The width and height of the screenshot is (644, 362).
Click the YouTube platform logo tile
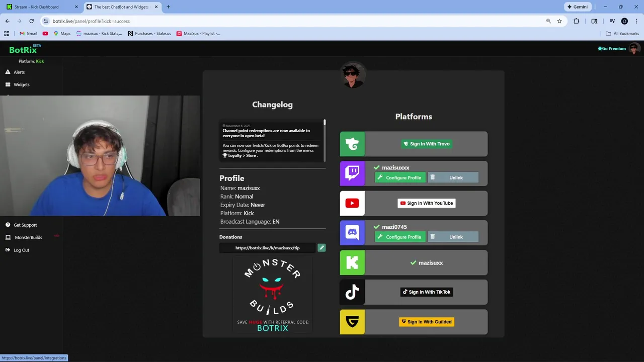[352, 203]
